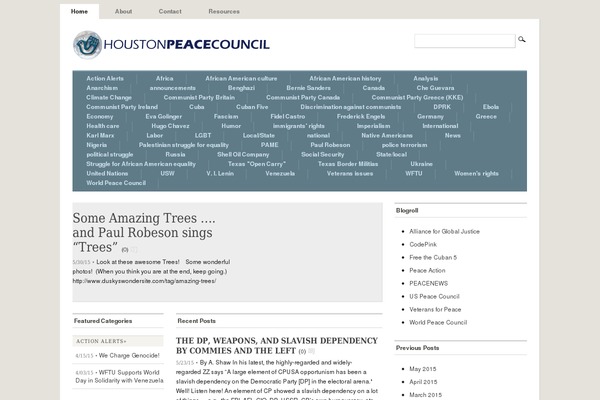Open the announcements category
The height and width of the screenshot is (400, 600).
(173, 88)
